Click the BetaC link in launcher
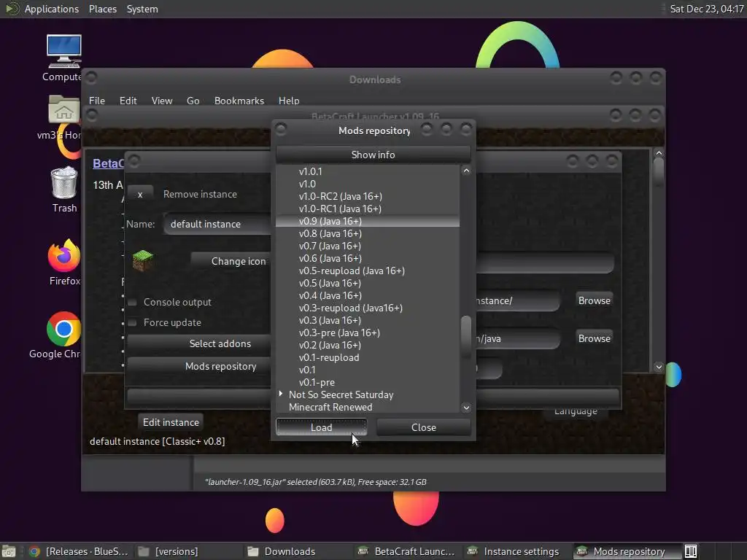Image resolution: width=747 pixels, height=560 pixels. [x=108, y=163]
